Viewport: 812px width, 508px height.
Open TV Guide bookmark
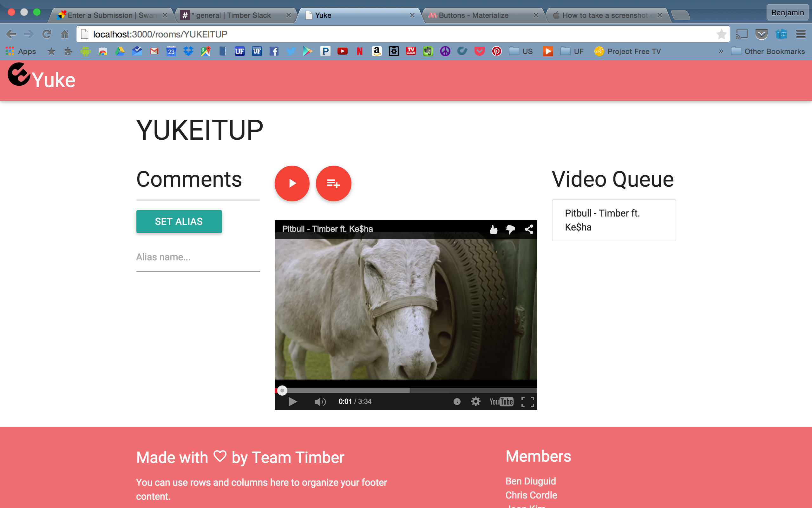pyautogui.click(x=411, y=51)
